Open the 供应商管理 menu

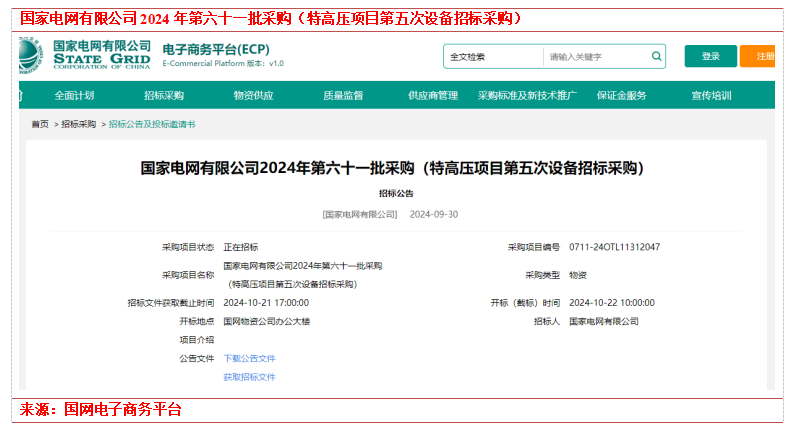tap(432, 96)
